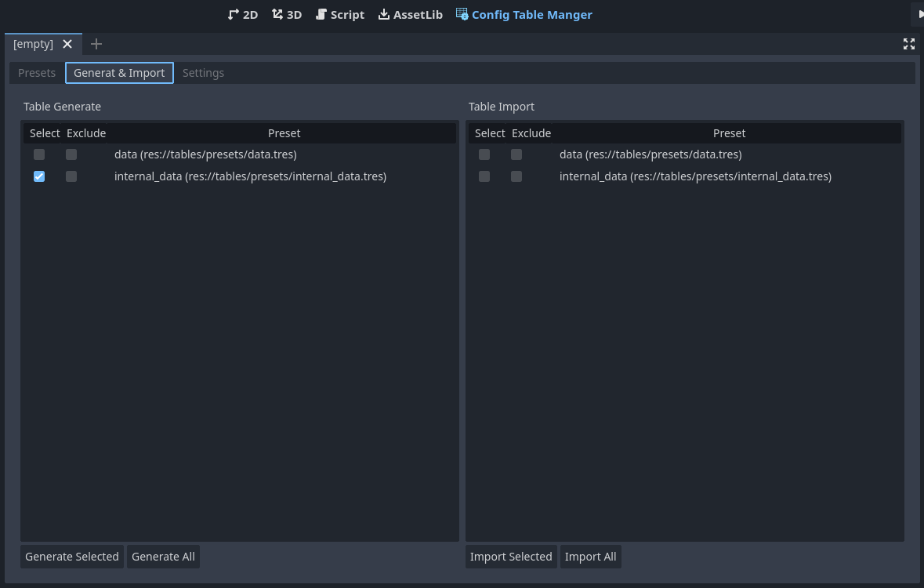Screen dimensions: 924x588
Task: Click Exclude column header in Table Generate
Action: coord(86,133)
